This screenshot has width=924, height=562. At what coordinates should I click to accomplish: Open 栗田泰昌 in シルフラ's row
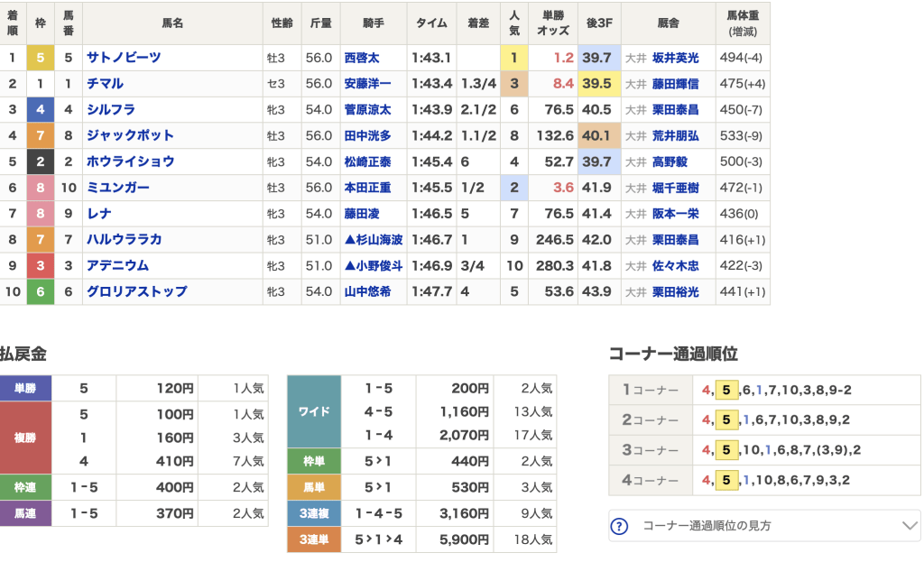675,109
